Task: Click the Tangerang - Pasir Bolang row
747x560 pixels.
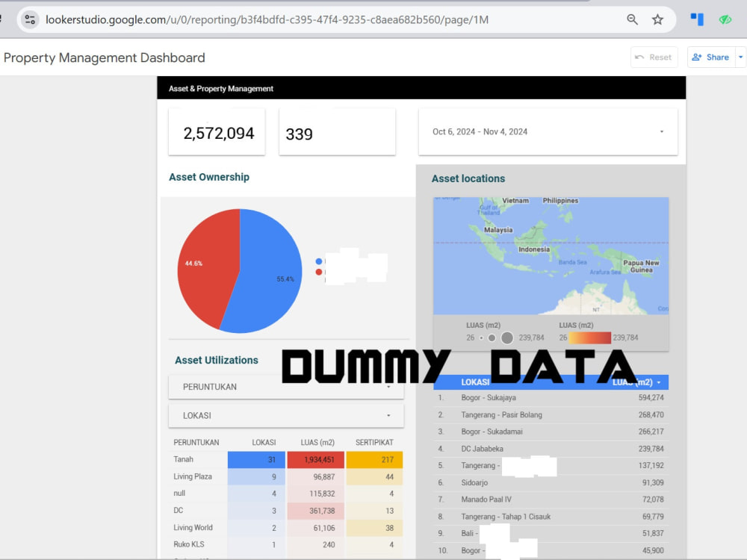Action: [x=551, y=414]
